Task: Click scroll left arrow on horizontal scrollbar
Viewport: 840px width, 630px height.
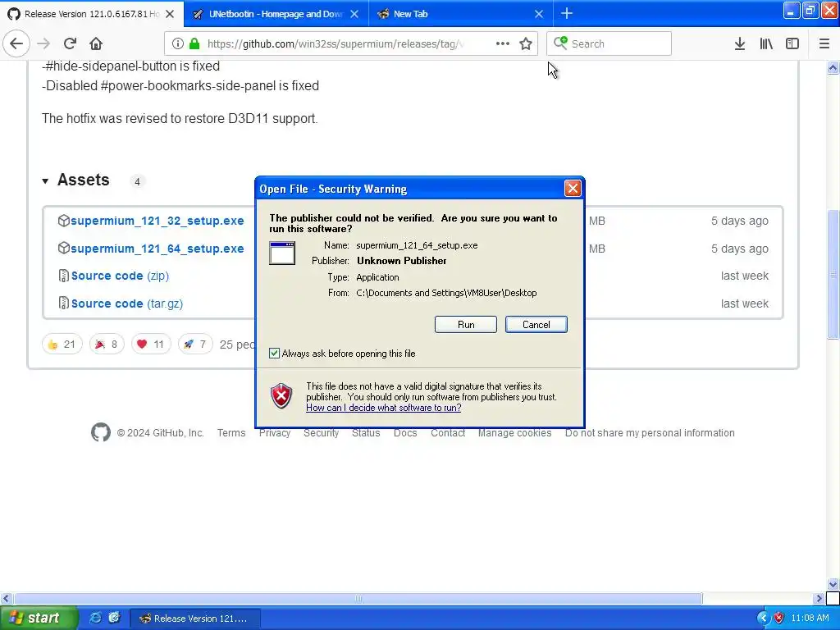Action: point(6,598)
